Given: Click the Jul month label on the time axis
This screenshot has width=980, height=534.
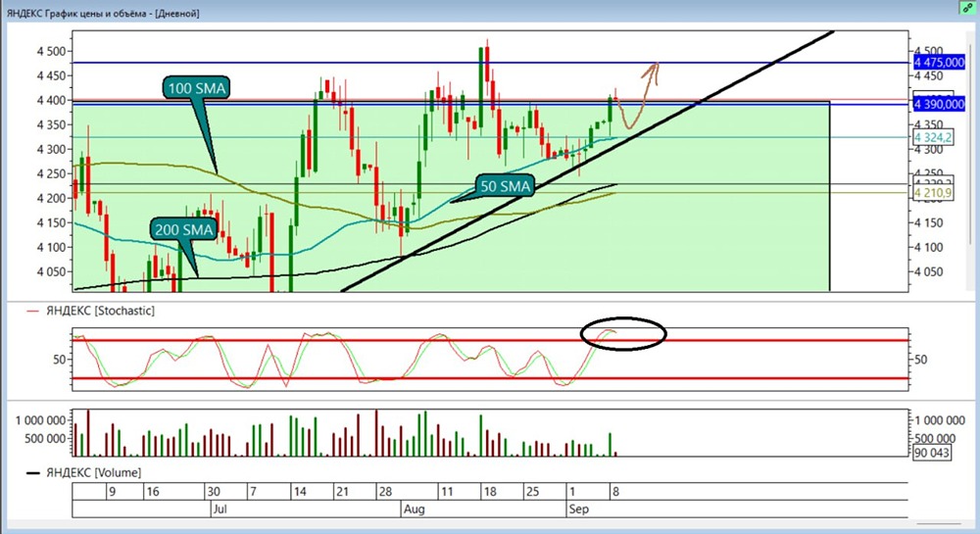Looking at the screenshot, I should (x=220, y=510).
